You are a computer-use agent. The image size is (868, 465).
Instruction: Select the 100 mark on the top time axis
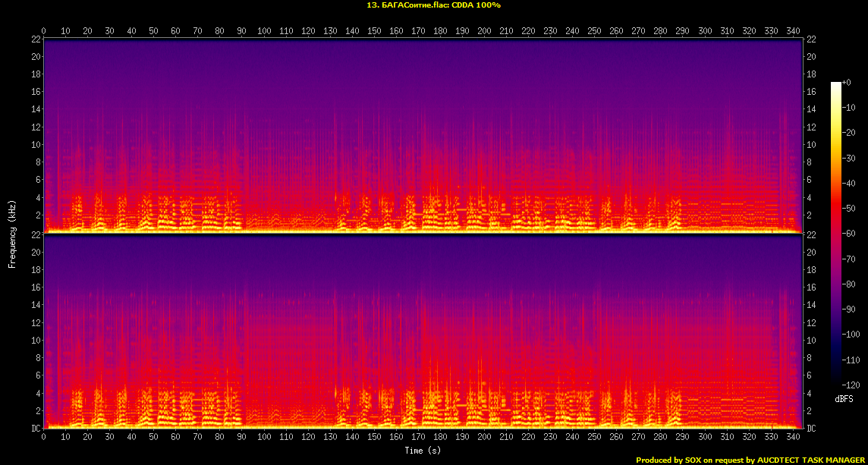click(264, 31)
